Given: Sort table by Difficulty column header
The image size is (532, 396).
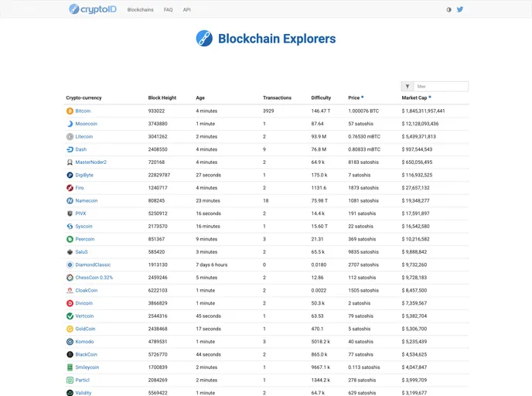Looking at the screenshot, I should click(321, 98).
